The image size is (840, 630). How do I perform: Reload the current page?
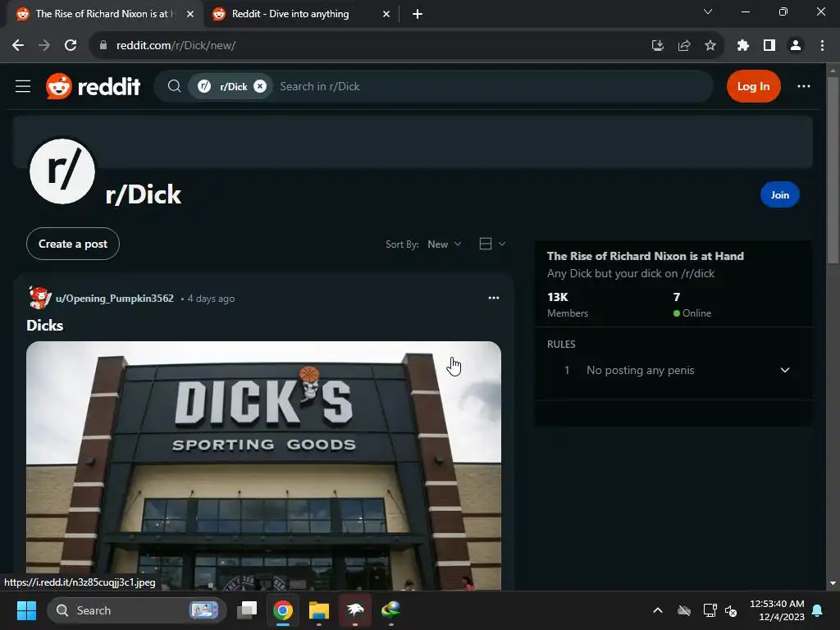(71, 46)
